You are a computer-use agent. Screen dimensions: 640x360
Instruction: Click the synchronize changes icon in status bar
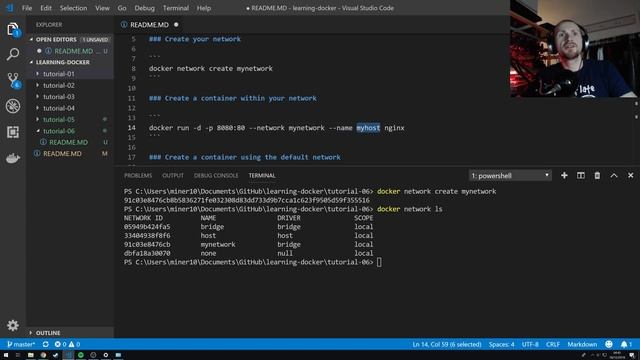click(x=45, y=344)
